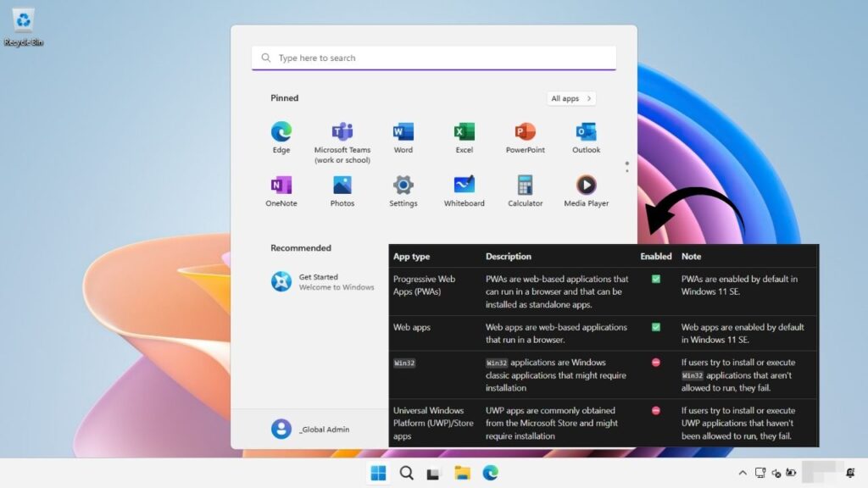Viewport: 868px width, 488px height.
Task: Click the network status tray icon
Action: [x=760, y=473]
